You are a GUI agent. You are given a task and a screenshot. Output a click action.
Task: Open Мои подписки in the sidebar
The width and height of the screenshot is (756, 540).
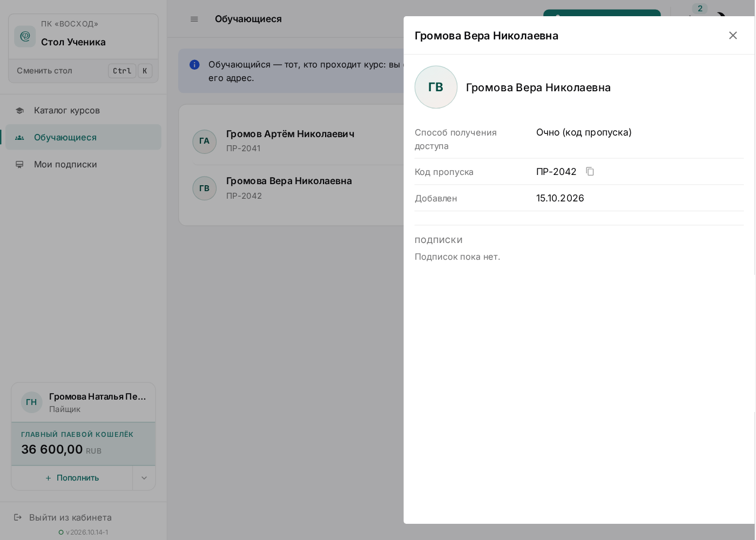(x=83, y=164)
